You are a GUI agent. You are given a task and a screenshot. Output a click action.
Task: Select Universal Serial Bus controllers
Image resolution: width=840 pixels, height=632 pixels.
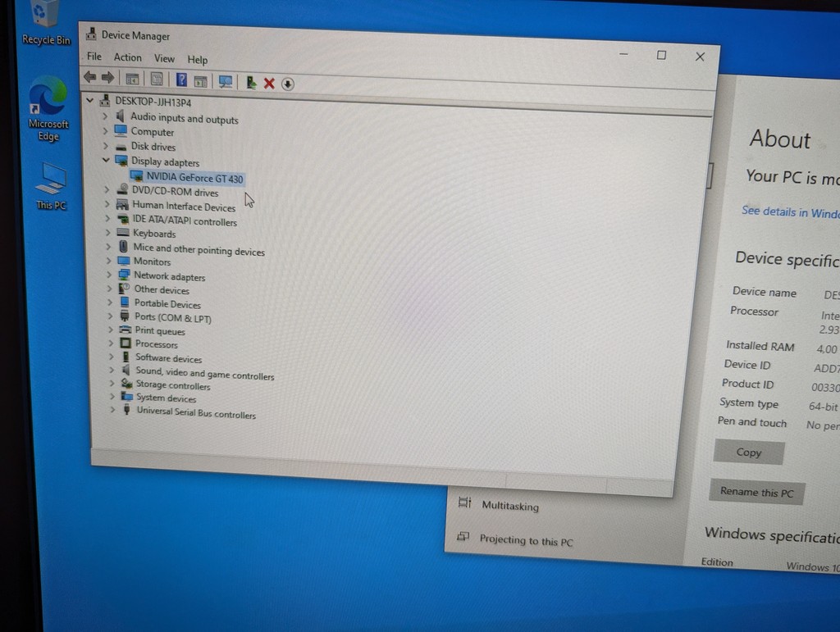[196, 412]
